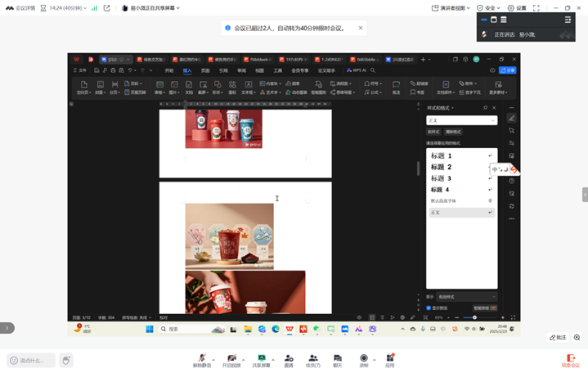Viewport: 588px width, 373px height.
Task: Toggle the 显示预览 checkbox
Action: coord(429,308)
